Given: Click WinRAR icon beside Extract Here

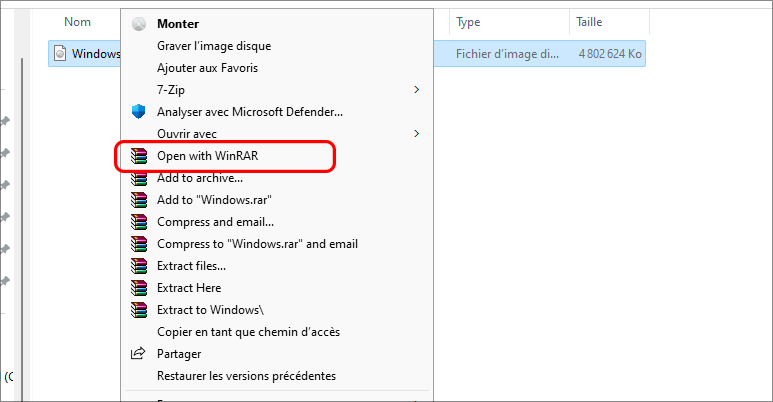Looking at the screenshot, I should (x=139, y=288).
